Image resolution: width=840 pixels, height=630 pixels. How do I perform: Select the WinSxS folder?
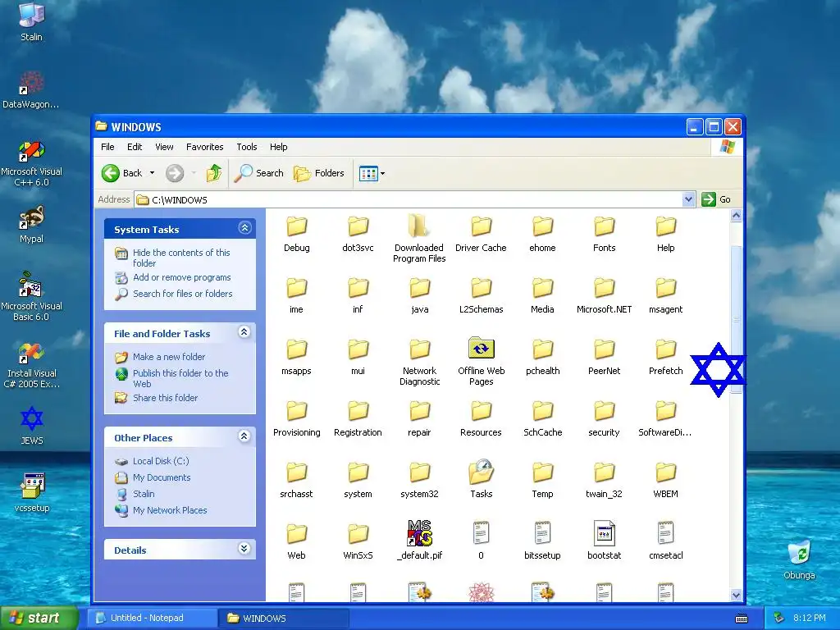tap(358, 541)
